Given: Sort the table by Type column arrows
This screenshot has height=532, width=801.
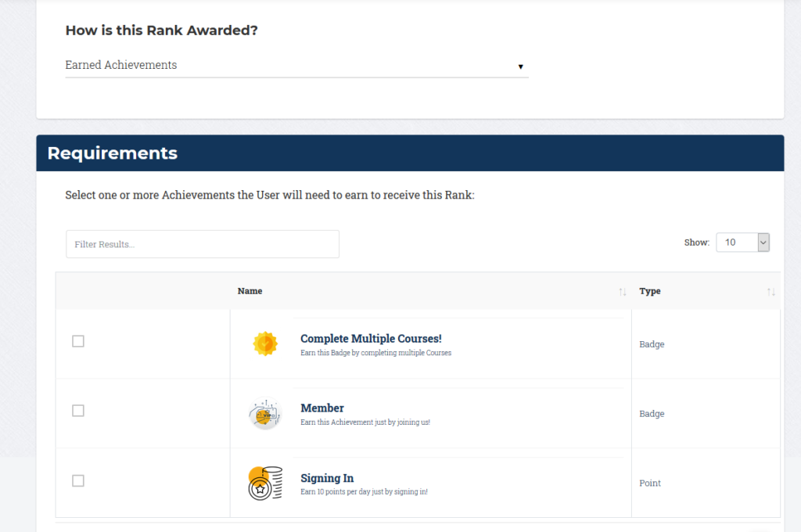Looking at the screenshot, I should coord(770,292).
